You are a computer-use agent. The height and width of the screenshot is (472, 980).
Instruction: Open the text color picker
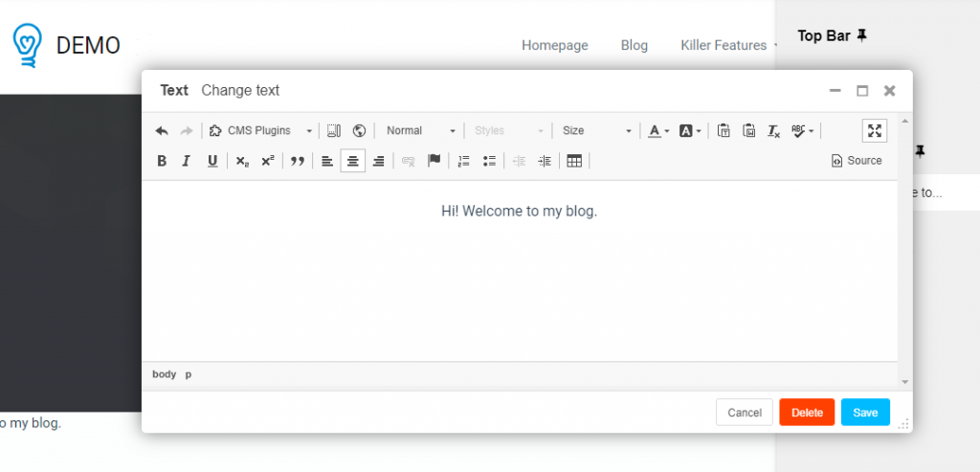coord(657,131)
